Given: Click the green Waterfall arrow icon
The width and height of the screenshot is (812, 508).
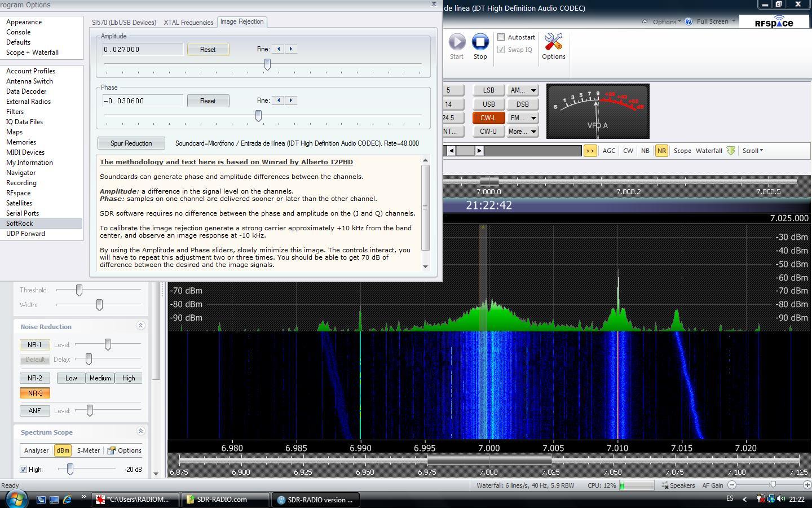Looking at the screenshot, I should (731, 151).
